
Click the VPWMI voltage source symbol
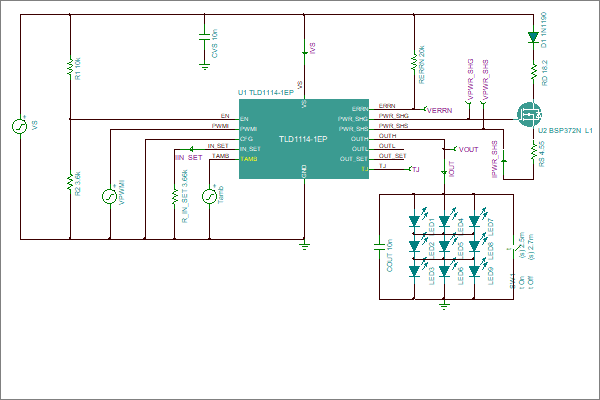(109, 196)
